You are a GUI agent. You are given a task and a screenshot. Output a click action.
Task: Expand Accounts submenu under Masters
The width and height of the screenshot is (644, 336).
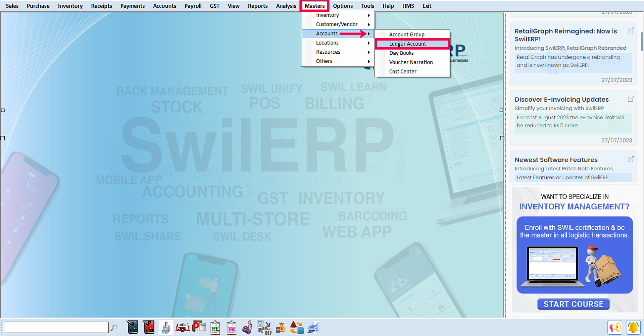(x=338, y=34)
